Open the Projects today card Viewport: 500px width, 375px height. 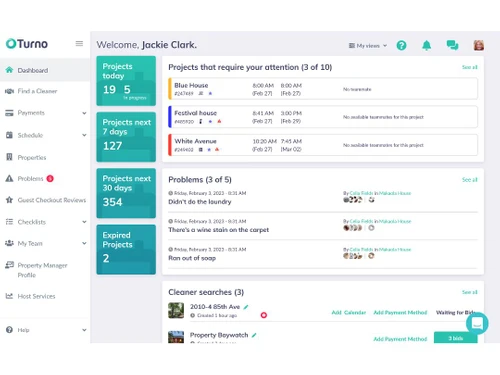point(126,81)
